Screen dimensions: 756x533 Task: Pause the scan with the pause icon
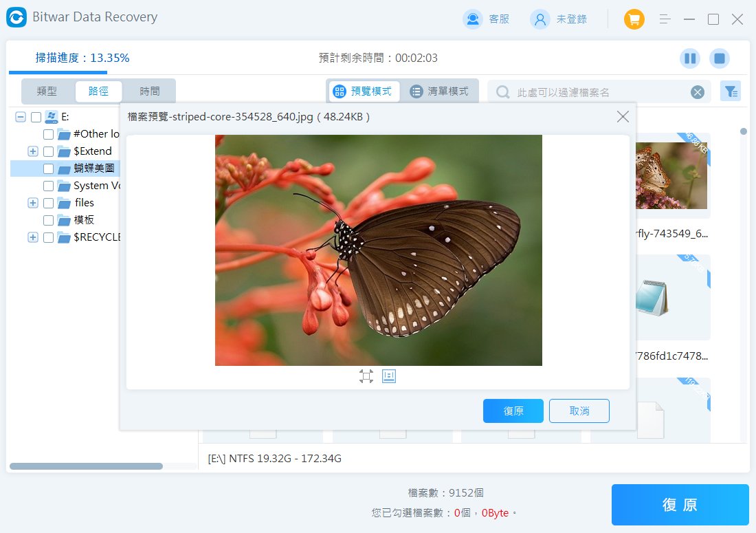(x=690, y=58)
